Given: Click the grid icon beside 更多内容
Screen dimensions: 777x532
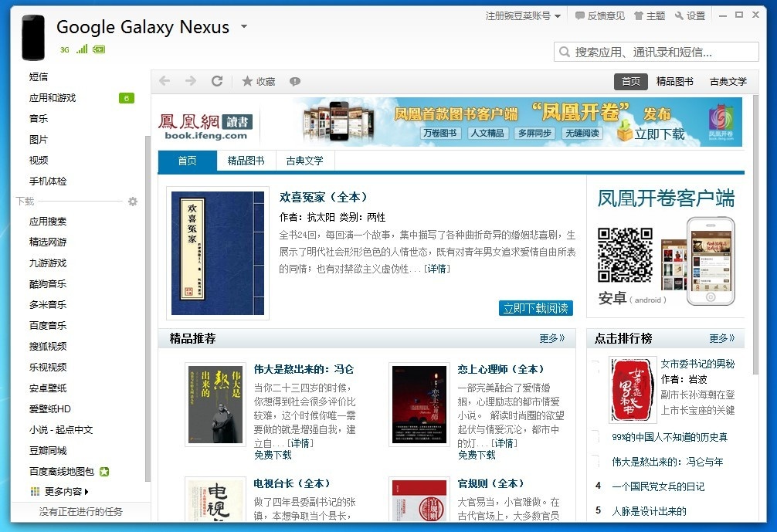Looking at the screenshot, I should pos(35,491).
